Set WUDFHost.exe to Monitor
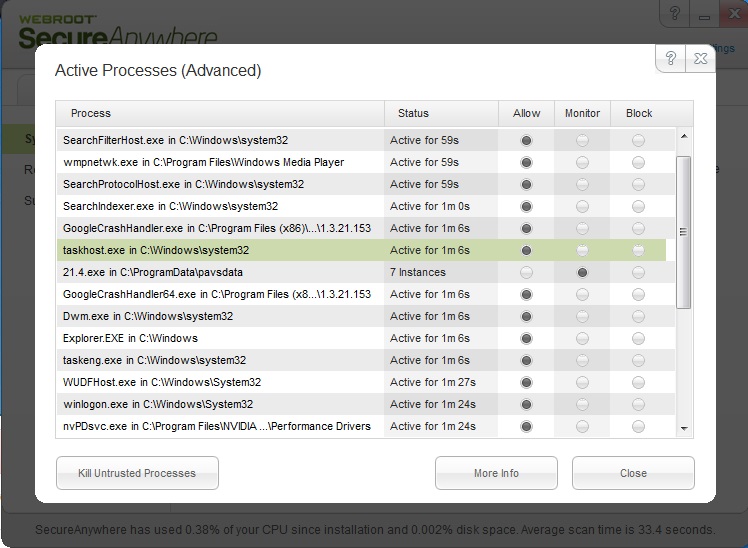 (x=582, y=382)
